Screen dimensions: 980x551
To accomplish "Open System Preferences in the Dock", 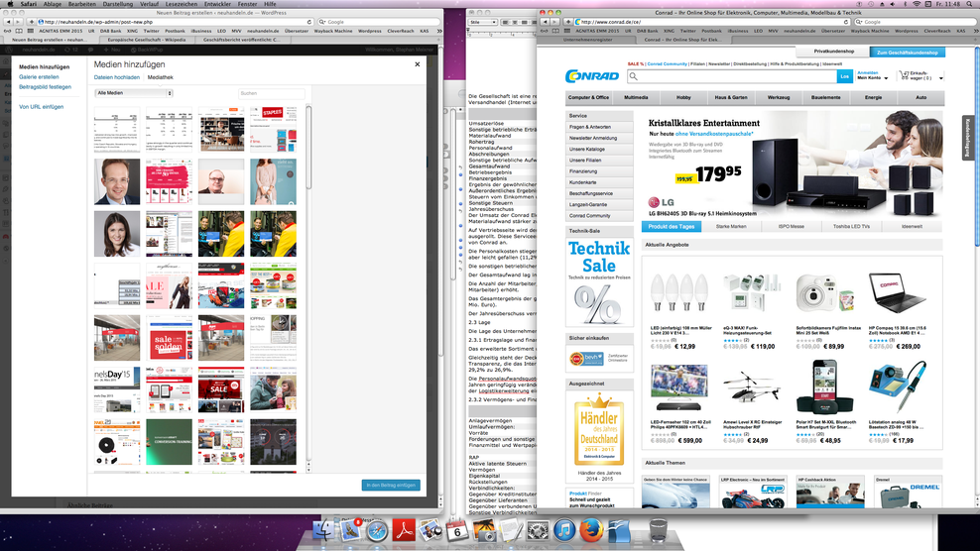I will tap(538, 530).
